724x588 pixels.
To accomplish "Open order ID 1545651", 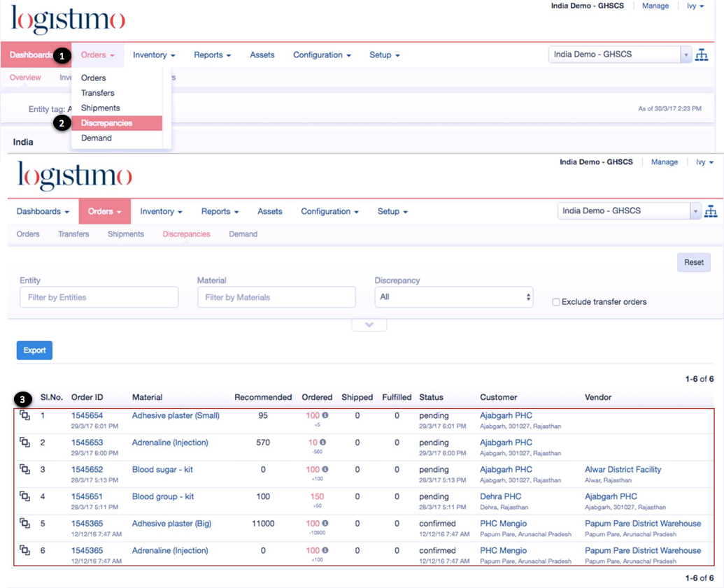I will pyautogui.click(x=87, y=496).
